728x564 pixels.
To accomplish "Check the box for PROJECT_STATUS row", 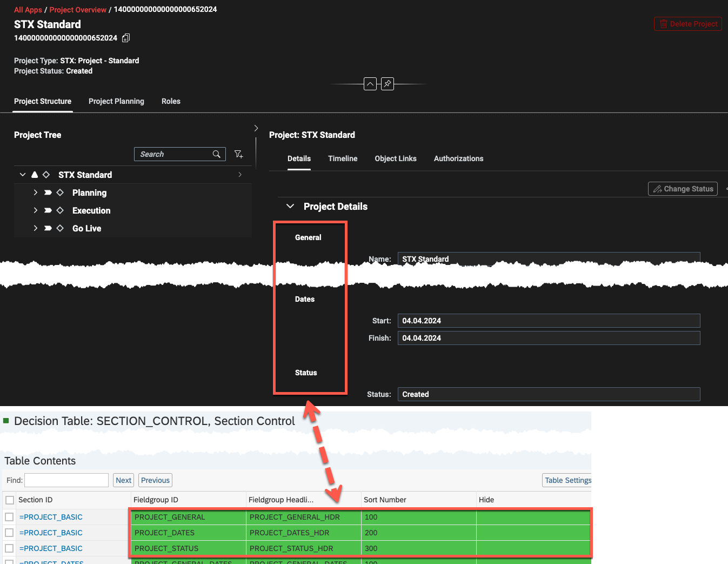I will click(9, 548).
